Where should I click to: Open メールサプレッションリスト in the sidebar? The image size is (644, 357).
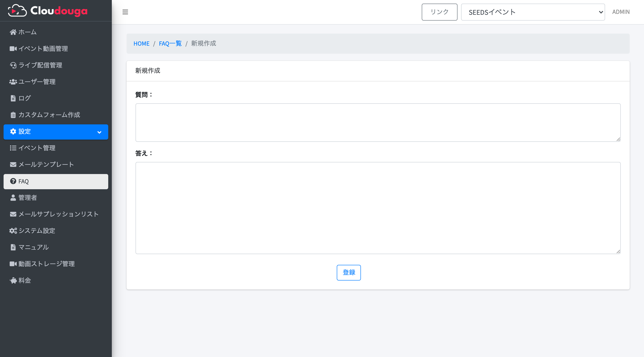coord(56,214)
